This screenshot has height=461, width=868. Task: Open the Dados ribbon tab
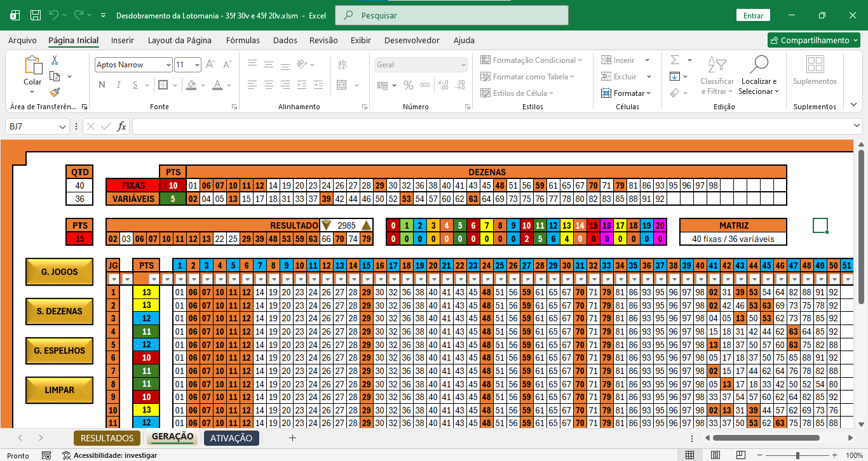coord(285,40)
